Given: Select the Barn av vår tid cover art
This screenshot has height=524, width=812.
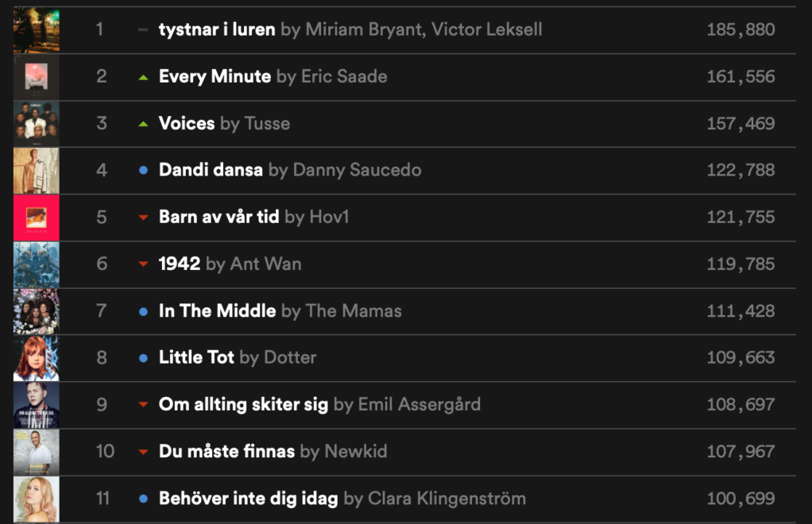Looking at the screenshot, I should click(37, 218).
